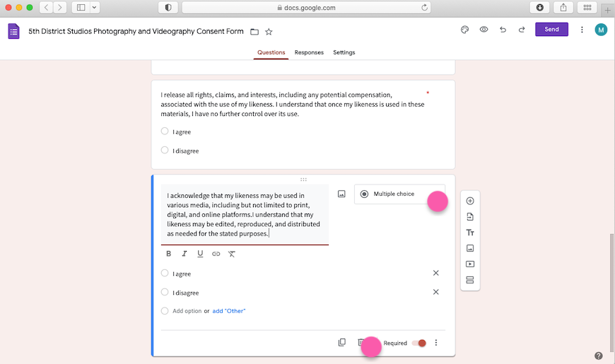The width and height of the screenshot is (615, 364).
Task: Add a section from sidebar toolbar
Action: pos(470,280)
